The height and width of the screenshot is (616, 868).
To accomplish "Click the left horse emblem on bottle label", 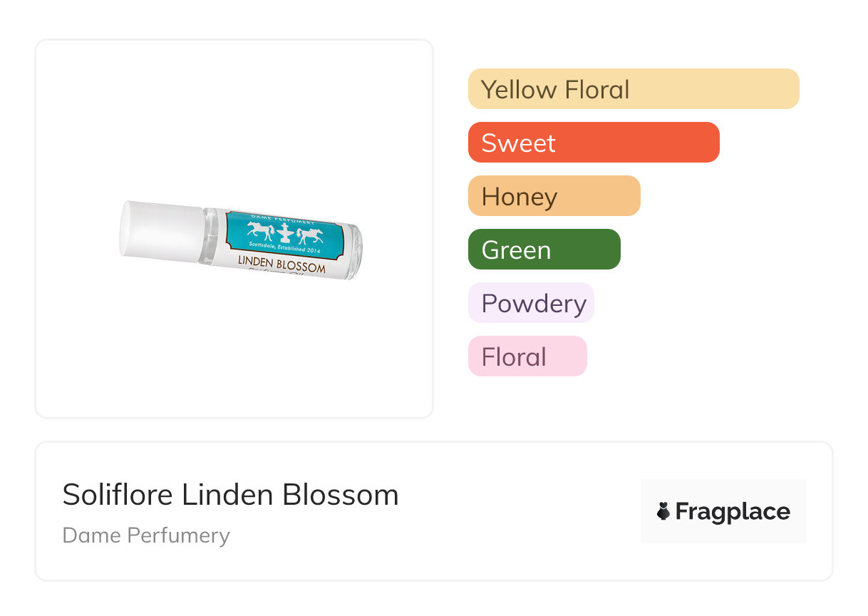I will coord(259,230).
